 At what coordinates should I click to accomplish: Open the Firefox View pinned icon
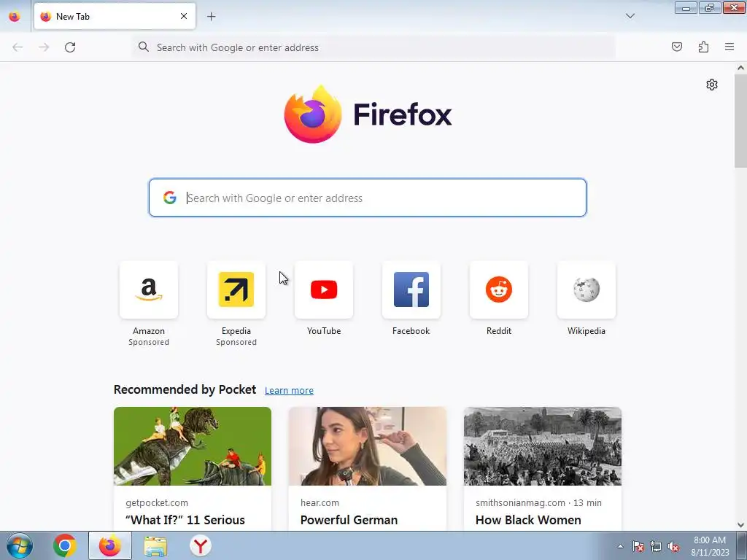click(15, 17)
